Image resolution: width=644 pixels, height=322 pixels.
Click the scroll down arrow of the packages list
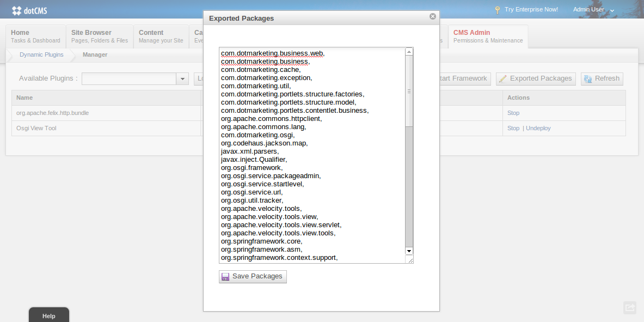tap(409, 251)
